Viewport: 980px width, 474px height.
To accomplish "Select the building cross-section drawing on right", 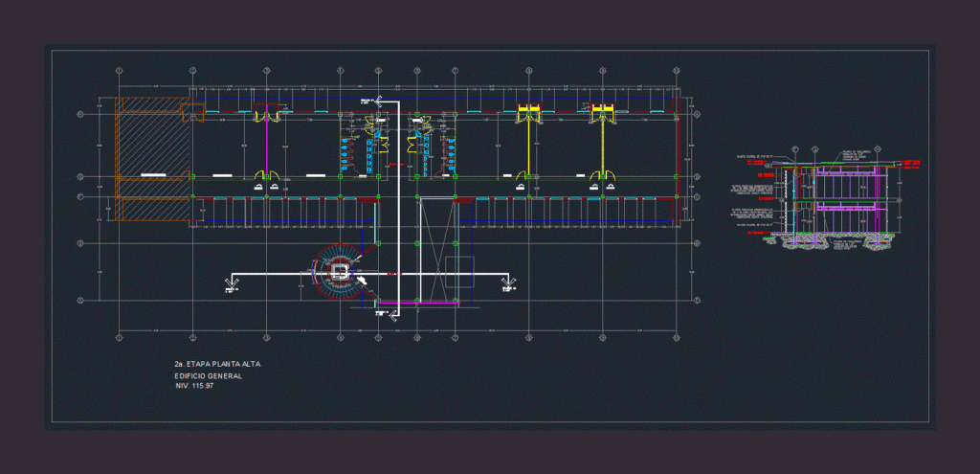I will click(827, 198).
